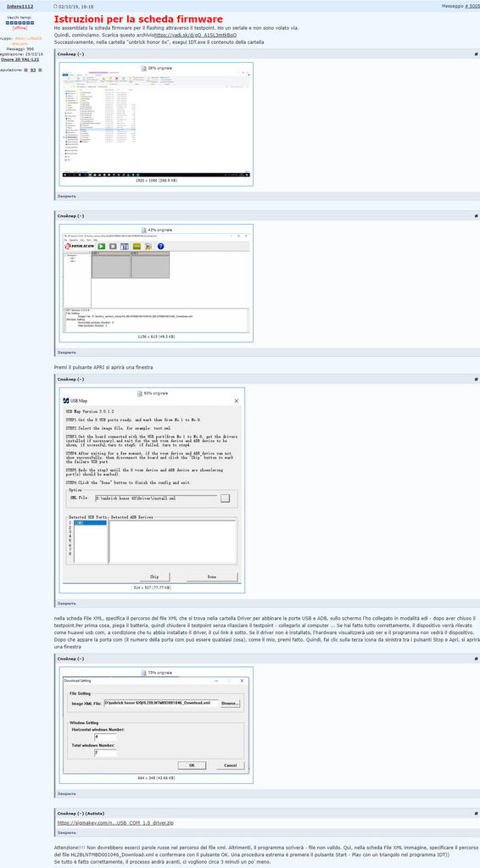This screenshot has width=480, height=868.
Task: Click the blue help question mark icon
Action: coord(160,247)
